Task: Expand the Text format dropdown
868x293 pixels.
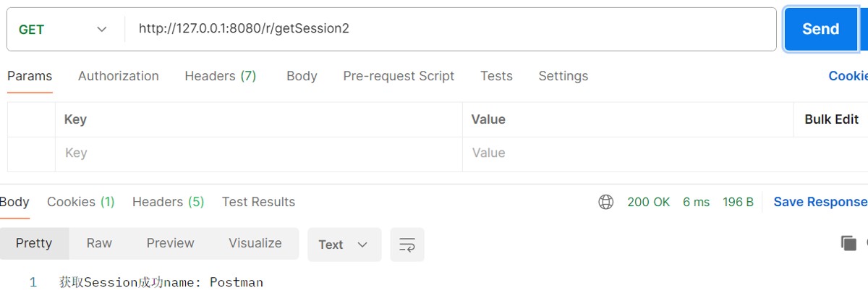Action: pos(344,245)
